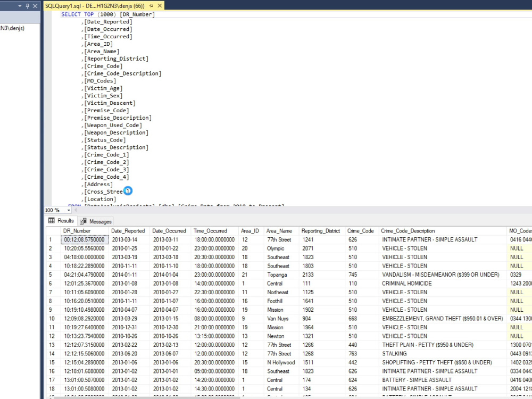
Task: Select the Area_Name column header
Action: [x=281, y=231]
